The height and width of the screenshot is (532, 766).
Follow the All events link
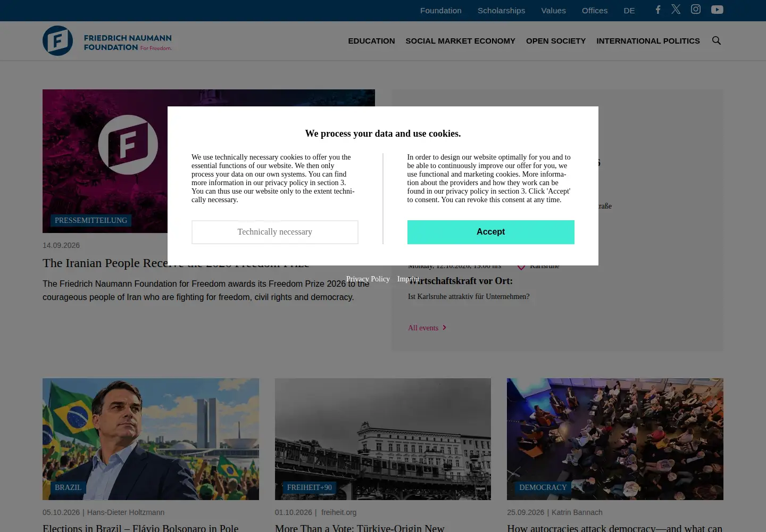(423, 328)
